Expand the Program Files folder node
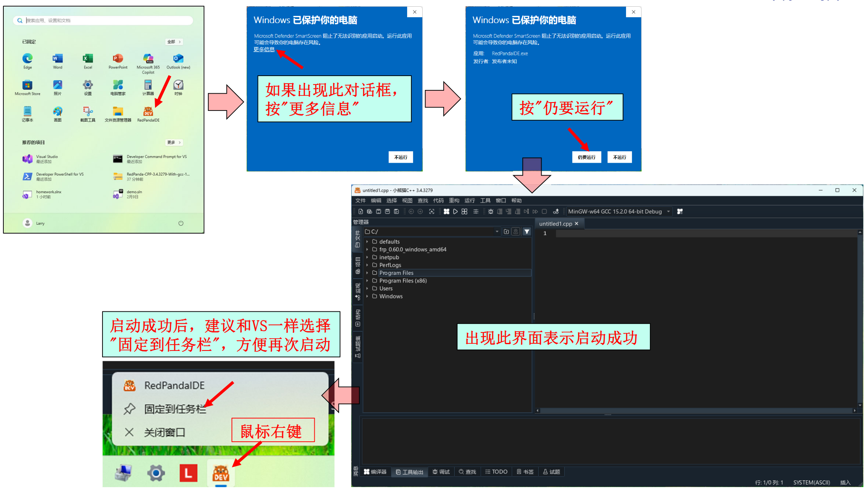Viewport: 868px width, 498px height. [x=367, y=273]
